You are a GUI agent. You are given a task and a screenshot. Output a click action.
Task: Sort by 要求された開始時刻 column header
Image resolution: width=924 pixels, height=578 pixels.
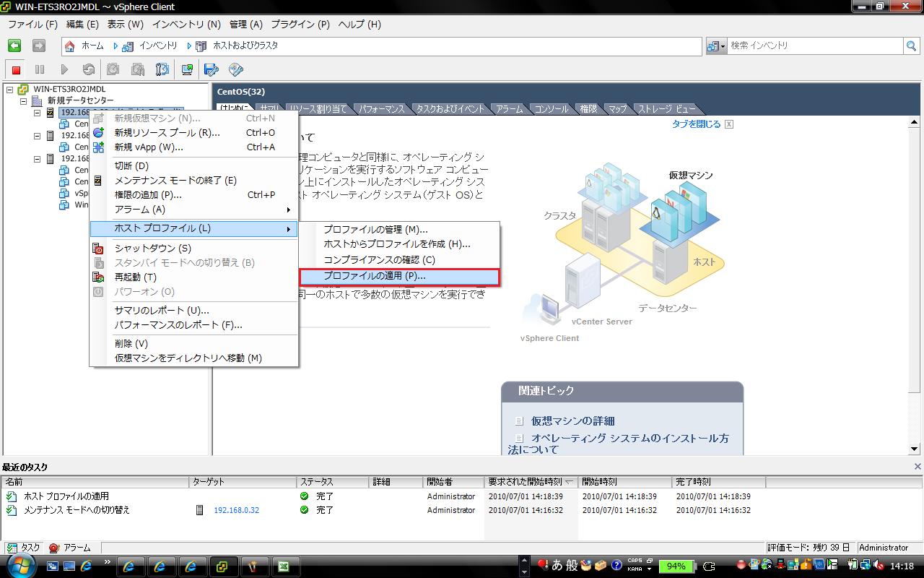point(531,482)
